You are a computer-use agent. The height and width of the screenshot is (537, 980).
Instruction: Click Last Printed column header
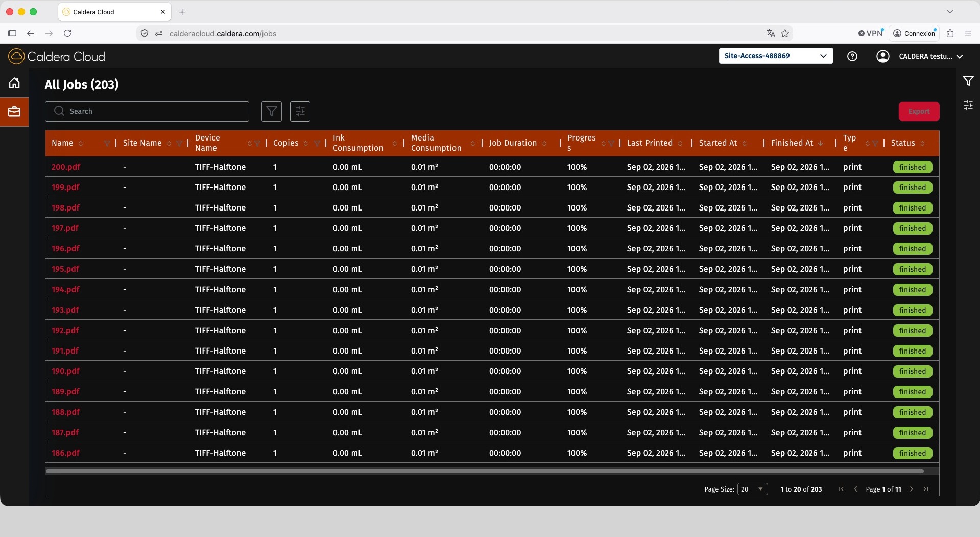click(x=650, y=143)
